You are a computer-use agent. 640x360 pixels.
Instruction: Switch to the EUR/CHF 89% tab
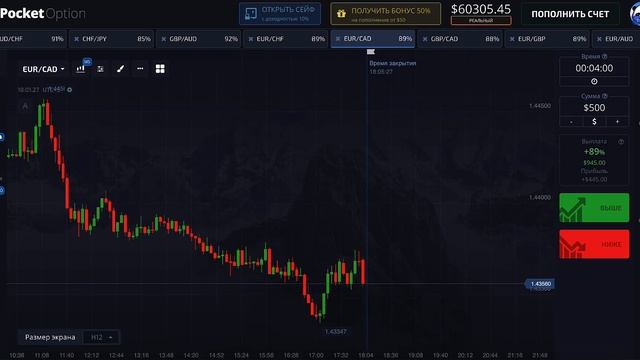(x=286, y=39)
